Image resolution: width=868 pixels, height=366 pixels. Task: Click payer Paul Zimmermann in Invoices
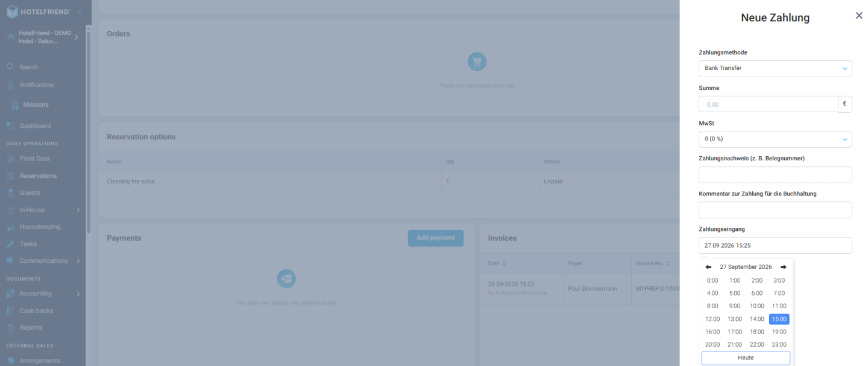pos(593,289)
